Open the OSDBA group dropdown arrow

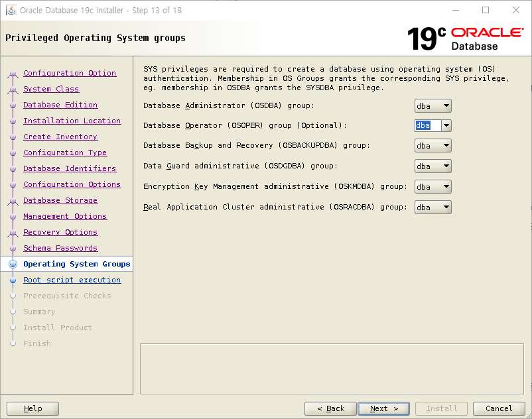click(x=446, y=106)
